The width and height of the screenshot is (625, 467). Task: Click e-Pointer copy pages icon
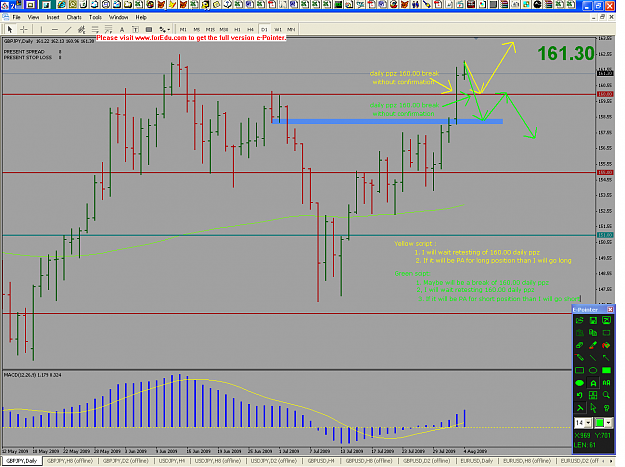[x=593, y=333]
